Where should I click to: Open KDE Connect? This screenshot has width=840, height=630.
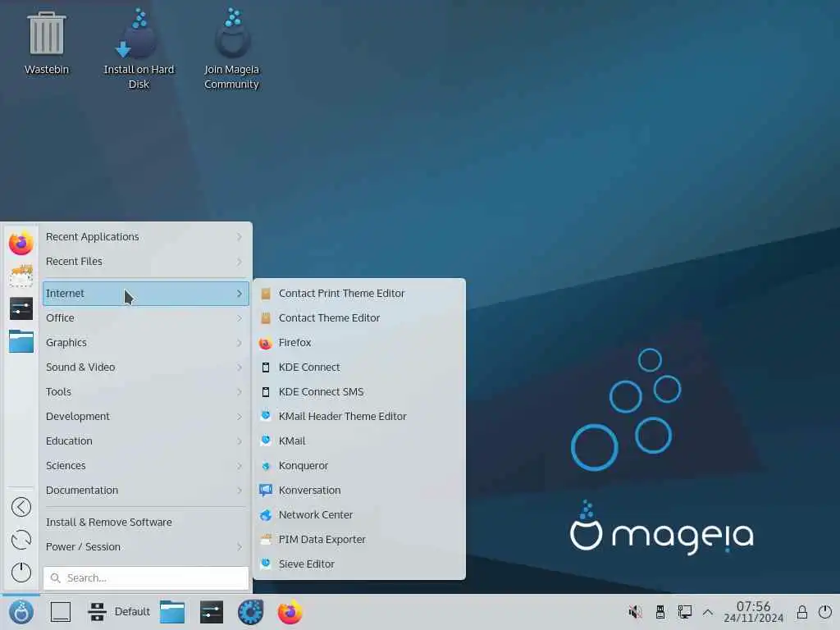tap(359, 367)
